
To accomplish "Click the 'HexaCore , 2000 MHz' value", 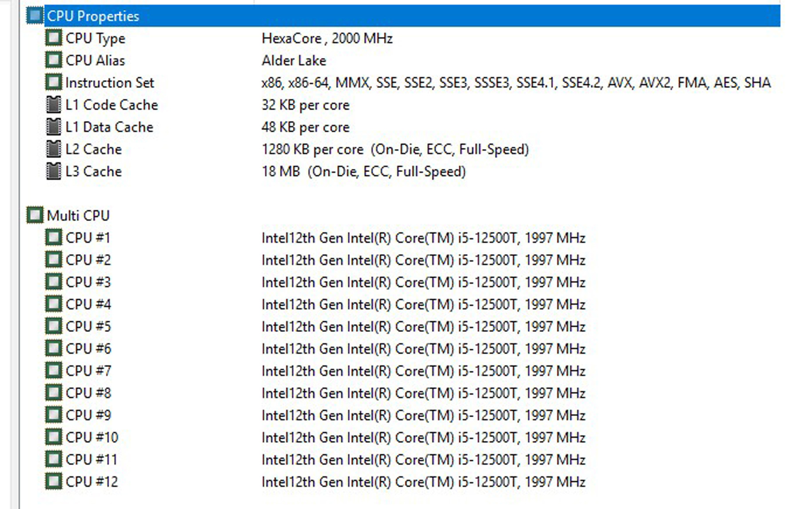I will [x=327, y=38].
